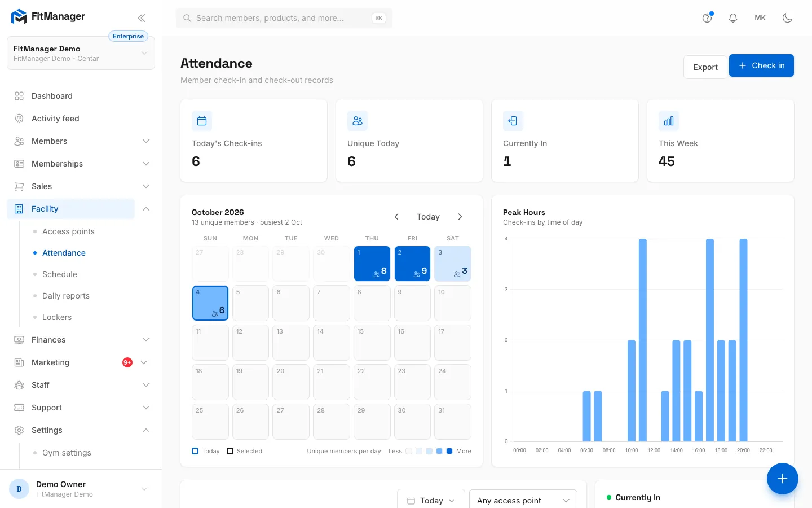
Task: Open Access points page
Action: 68,231
